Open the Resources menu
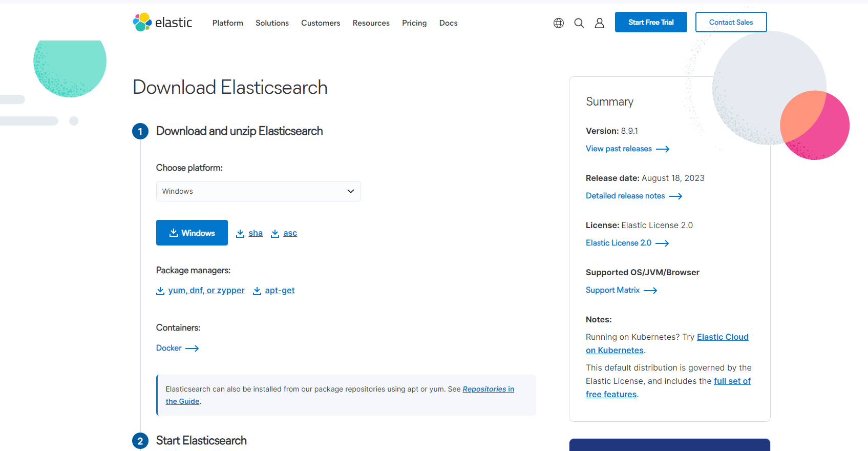 point(371,23)
